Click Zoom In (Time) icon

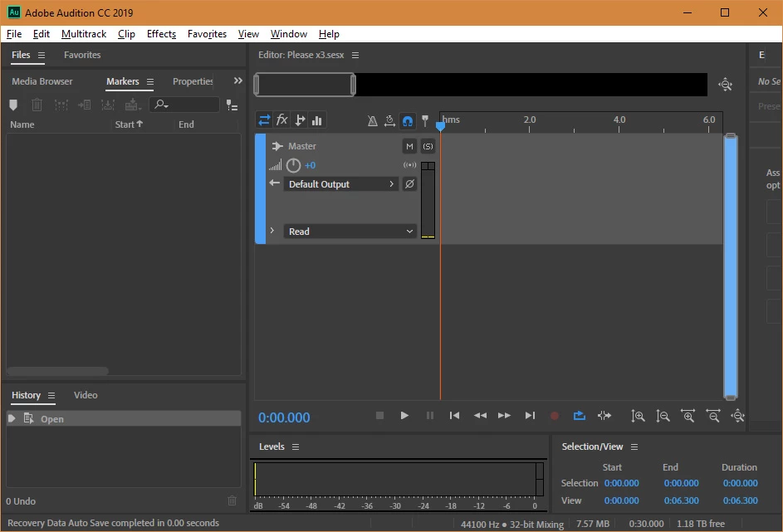[688, 416]
